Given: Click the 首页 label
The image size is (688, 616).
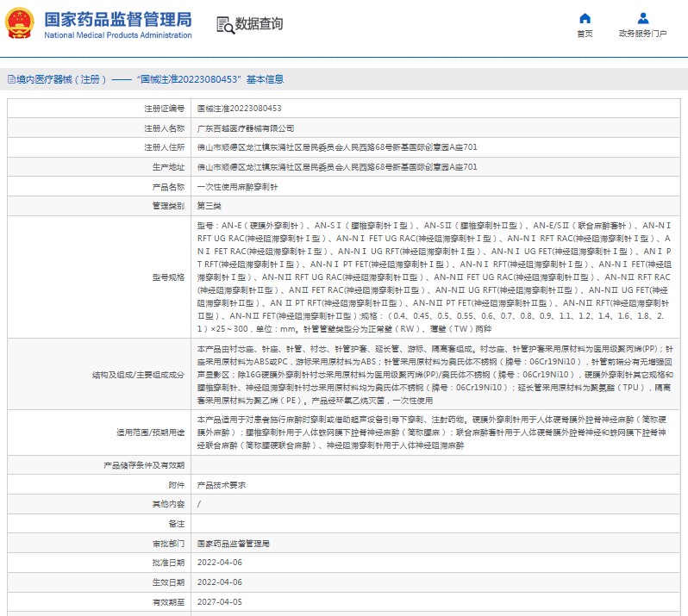Looking at the screenshot, I should coord(585,34).
